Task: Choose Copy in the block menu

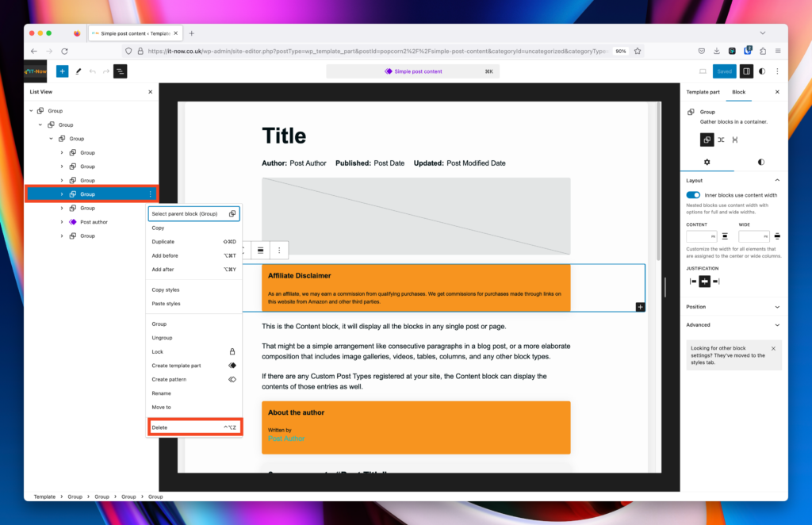Action: (x=193, y=228)
